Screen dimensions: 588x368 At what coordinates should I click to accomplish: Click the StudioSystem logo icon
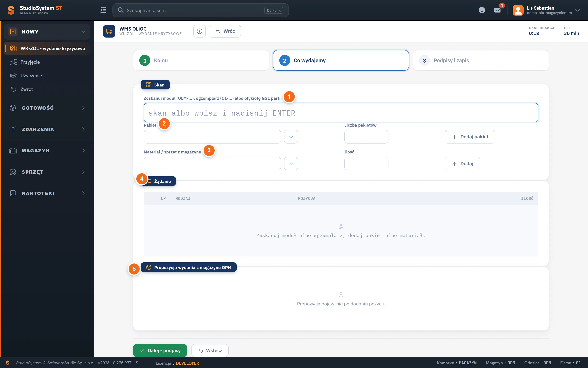11,10
